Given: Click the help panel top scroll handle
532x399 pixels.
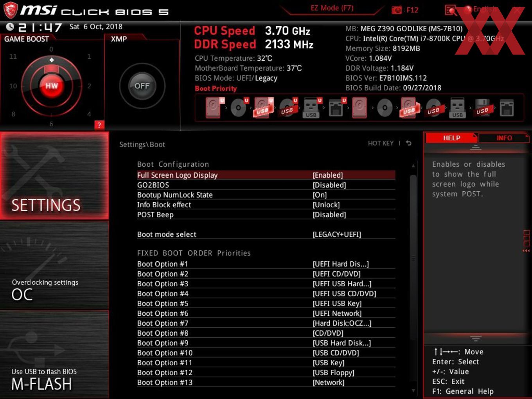Looking at the screenshot, I should click(x=476, y=147).
